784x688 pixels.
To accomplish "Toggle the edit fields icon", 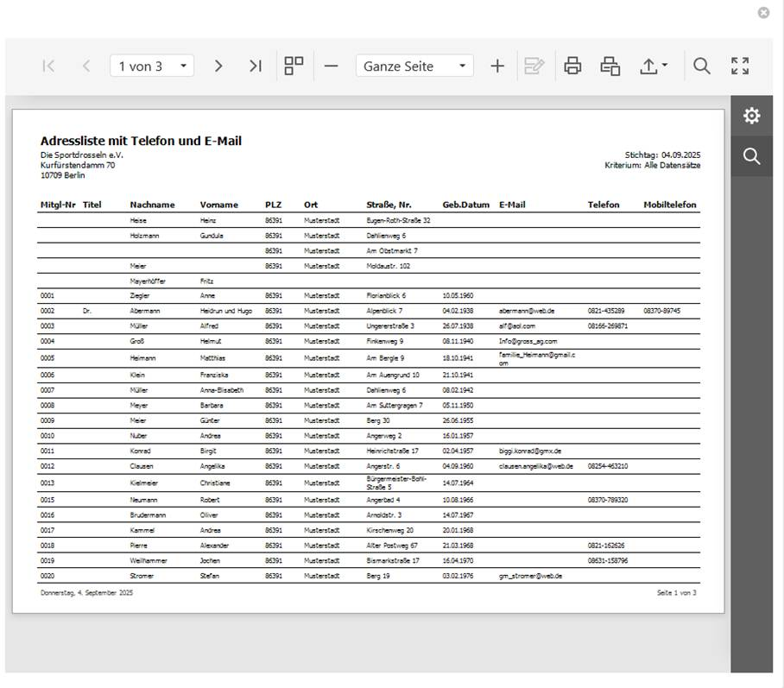I will (534, 66).
